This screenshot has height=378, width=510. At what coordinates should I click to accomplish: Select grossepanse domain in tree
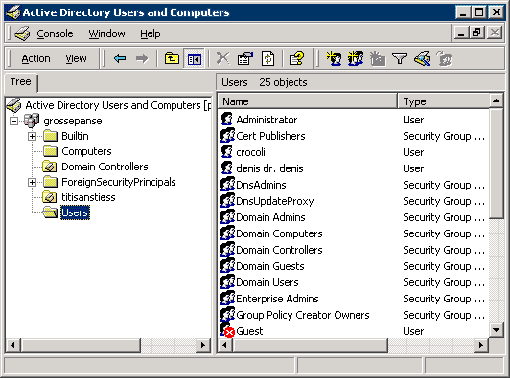(x=73, y=121)
